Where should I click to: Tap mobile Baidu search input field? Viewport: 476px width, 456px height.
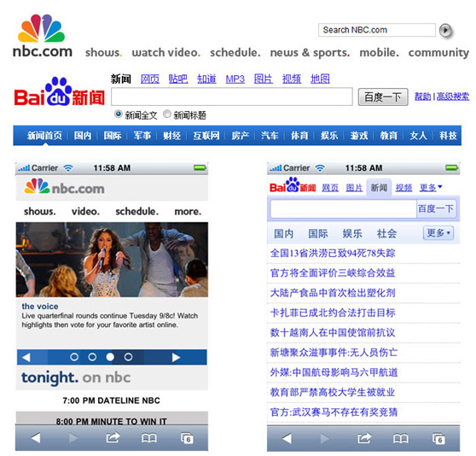pyautogui.click(x=343, y=208)
